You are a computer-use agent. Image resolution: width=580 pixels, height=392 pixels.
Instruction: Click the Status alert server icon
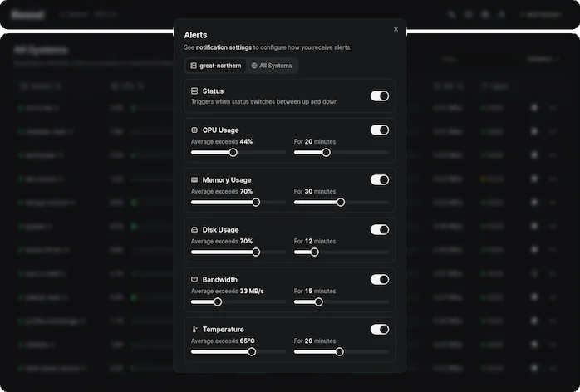[x=194, y=91]
